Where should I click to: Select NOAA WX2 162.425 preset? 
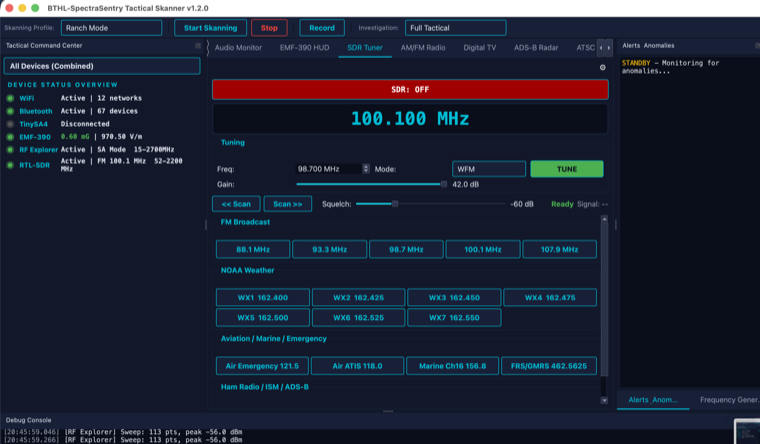pyautogui.click(x=358, y=297)
